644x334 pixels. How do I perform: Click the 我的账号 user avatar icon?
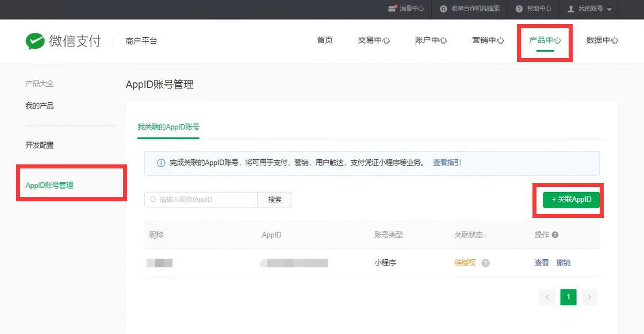tap(571, 9)
